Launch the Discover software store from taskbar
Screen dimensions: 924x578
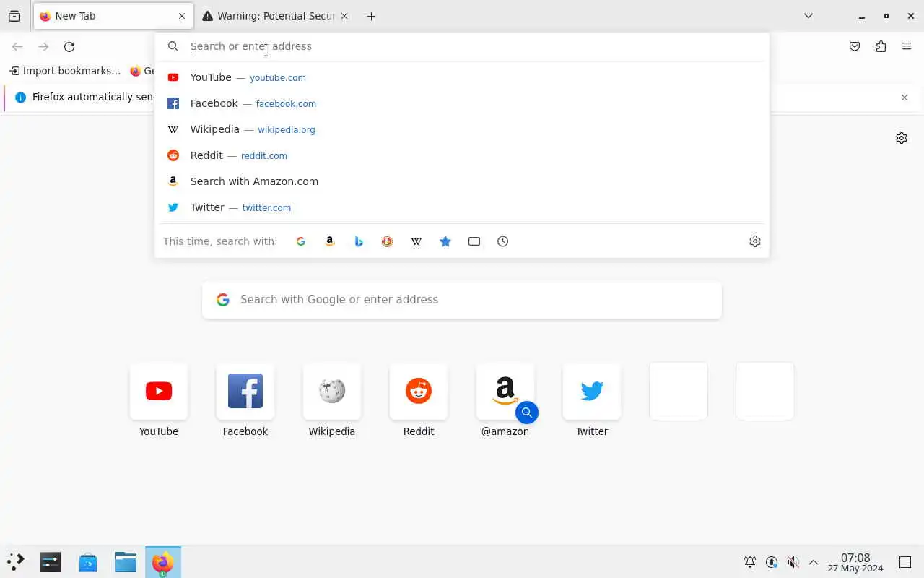[88, 562]
